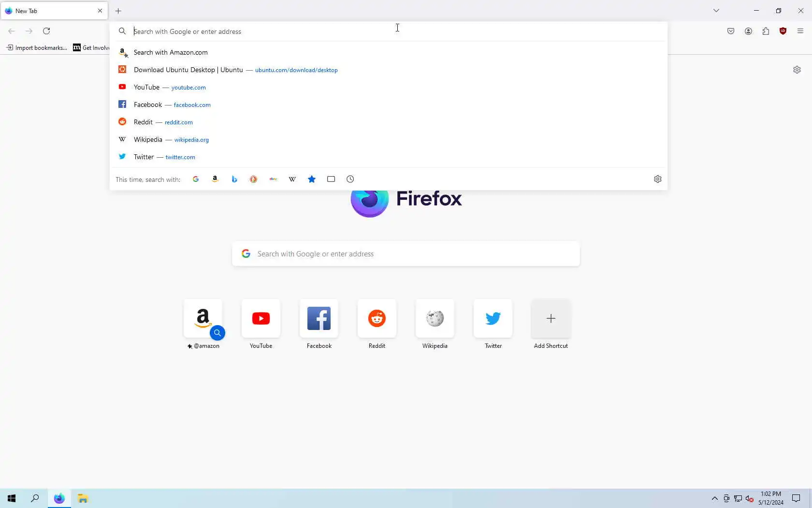Click the new tab page search box
812x508 pixels.
[406, 254]
